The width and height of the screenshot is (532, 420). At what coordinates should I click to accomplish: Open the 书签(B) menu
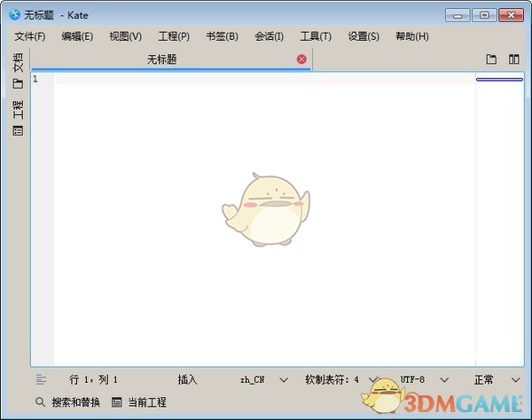click(222, 36)
